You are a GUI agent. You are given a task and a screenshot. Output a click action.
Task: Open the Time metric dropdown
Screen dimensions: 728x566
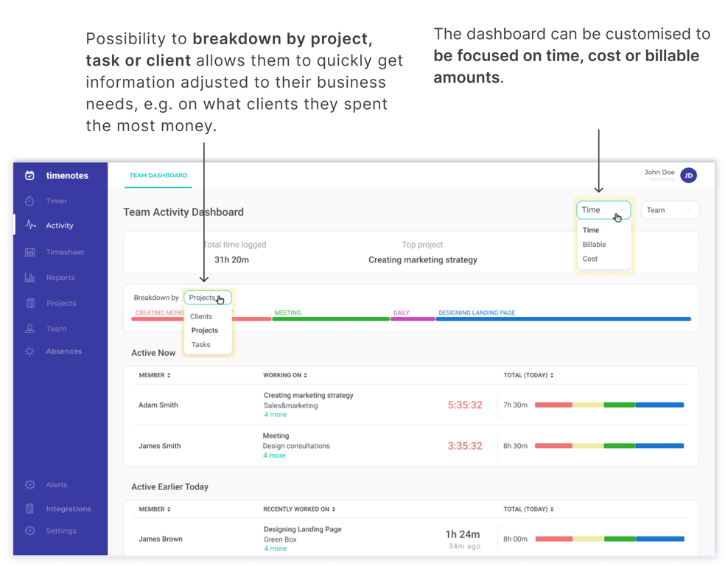click(603, 210)
